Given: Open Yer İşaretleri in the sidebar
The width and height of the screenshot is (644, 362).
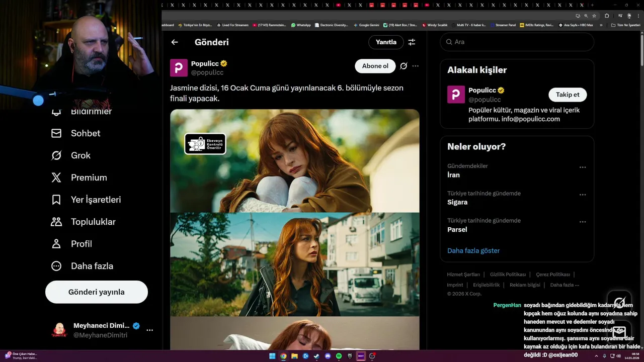Looking at the screenshot, I should pos(86,200).
